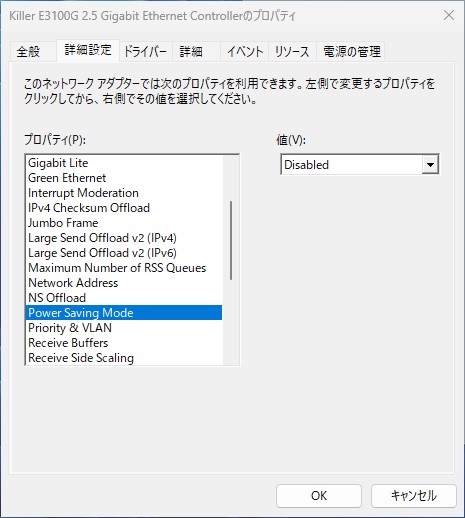Open the 全般 tab
The image size is (465, 518).
point(28,52)
